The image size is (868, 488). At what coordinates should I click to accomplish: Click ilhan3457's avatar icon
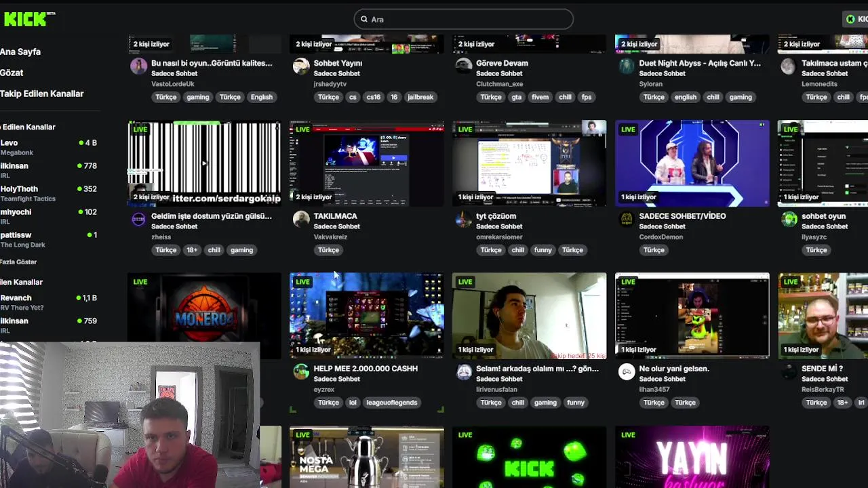tap(627, 371)
